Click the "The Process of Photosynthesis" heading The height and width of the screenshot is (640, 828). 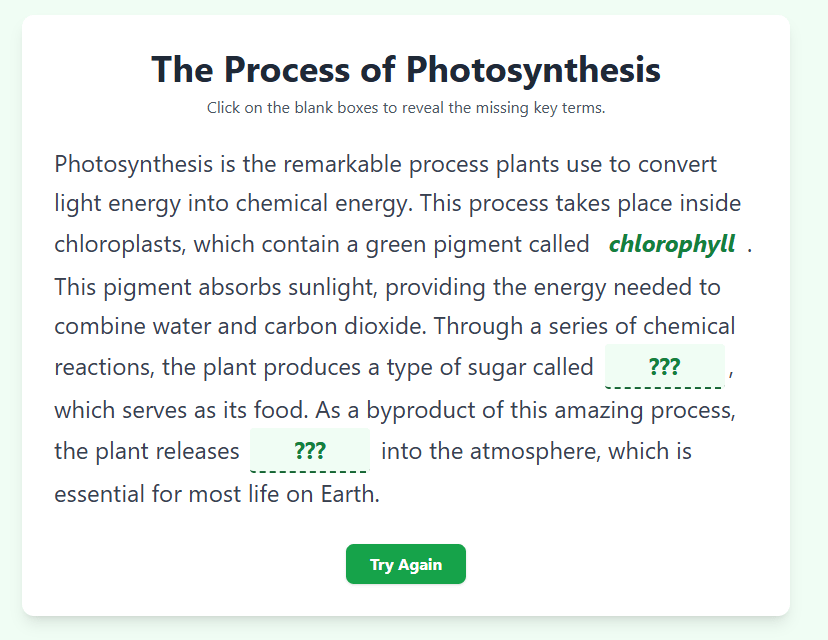(405, 70)
